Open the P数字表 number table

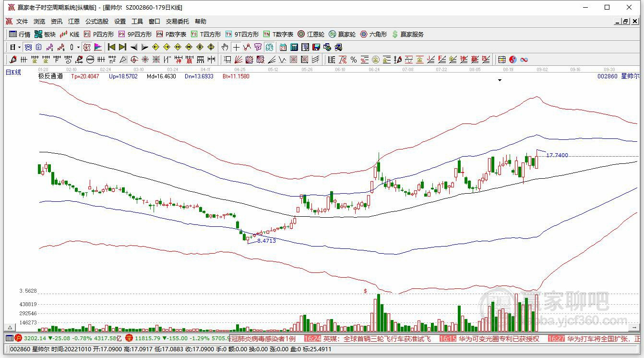pyautogui.click(x=171, y=34)
